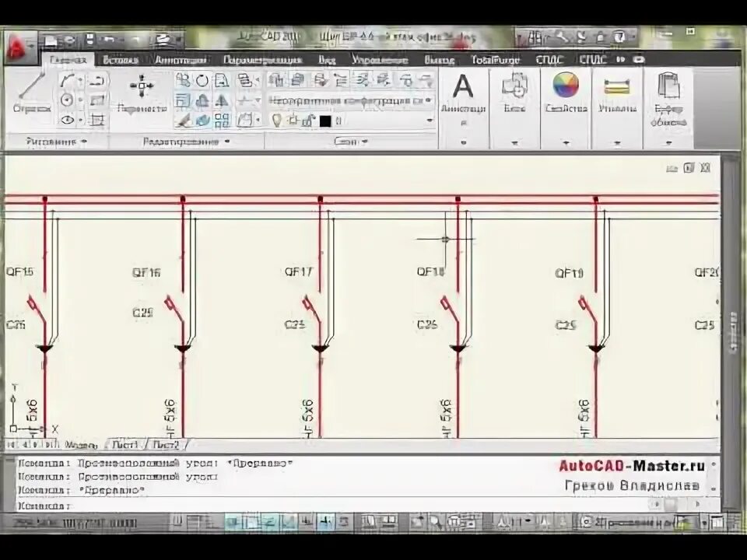Open the Буфер обмена clipboard panel
The width and height of the screenshot is (747, 560).
668,99
